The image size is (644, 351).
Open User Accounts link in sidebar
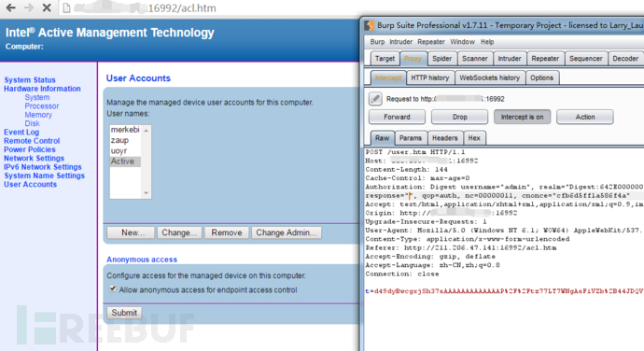(x=31, y=184)
